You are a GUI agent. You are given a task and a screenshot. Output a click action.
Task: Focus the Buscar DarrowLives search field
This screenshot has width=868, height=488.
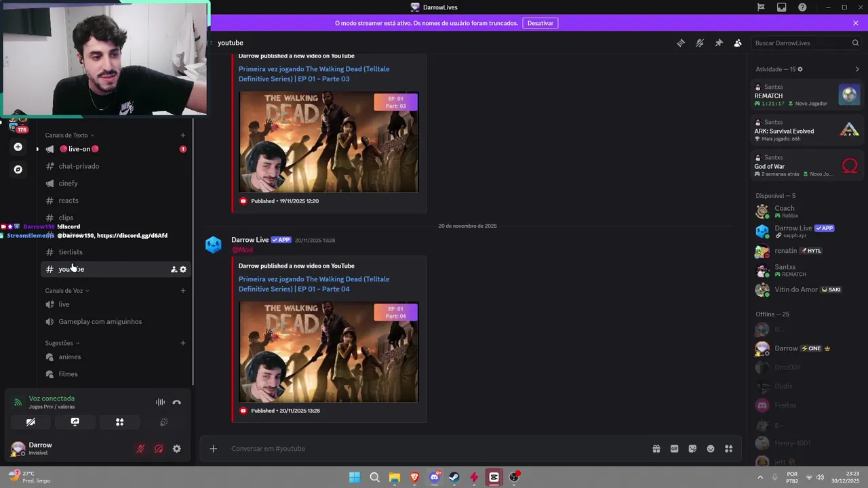point(806,43)
